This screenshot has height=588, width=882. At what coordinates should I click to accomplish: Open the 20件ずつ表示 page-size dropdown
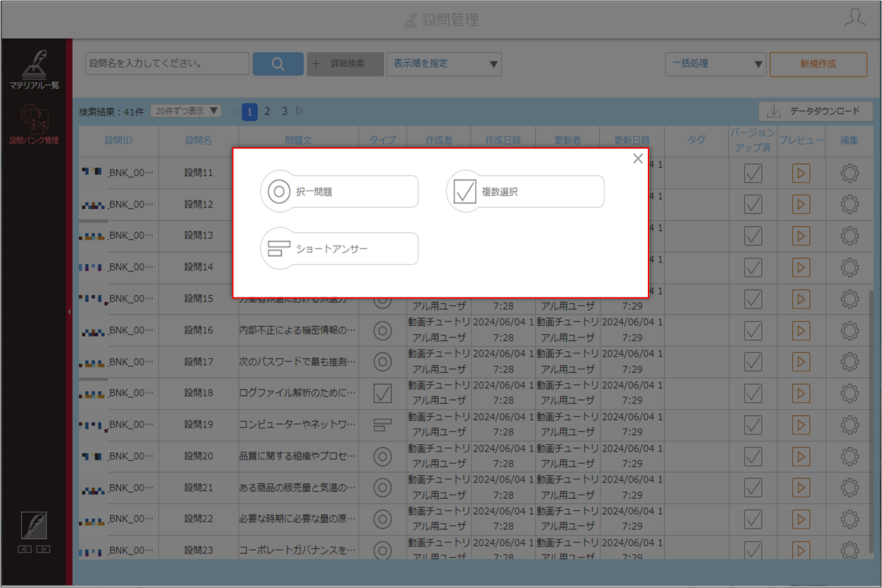tap(186, 111)
